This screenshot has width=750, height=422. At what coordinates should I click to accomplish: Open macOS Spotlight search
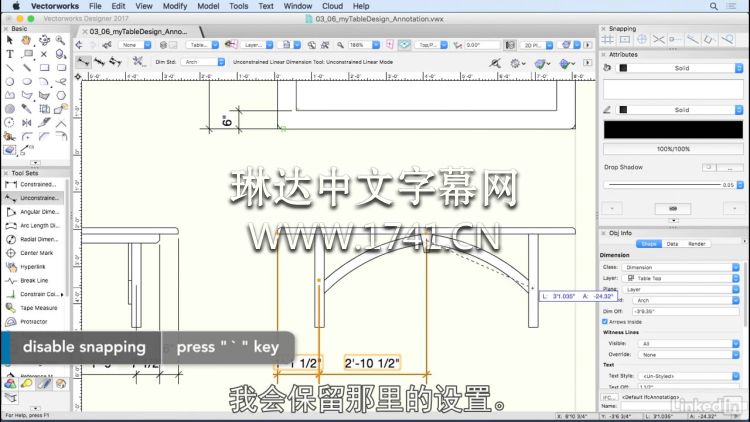click(x=713, y=6)
